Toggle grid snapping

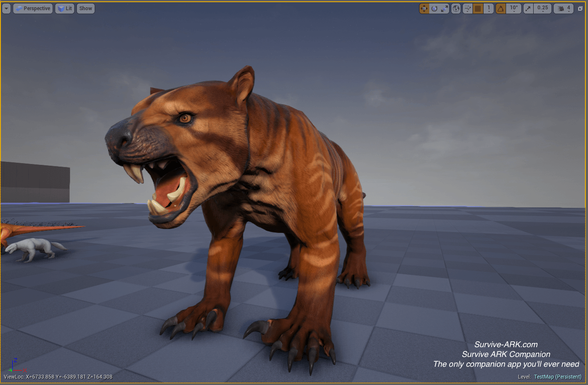click(x=478, y=8)
